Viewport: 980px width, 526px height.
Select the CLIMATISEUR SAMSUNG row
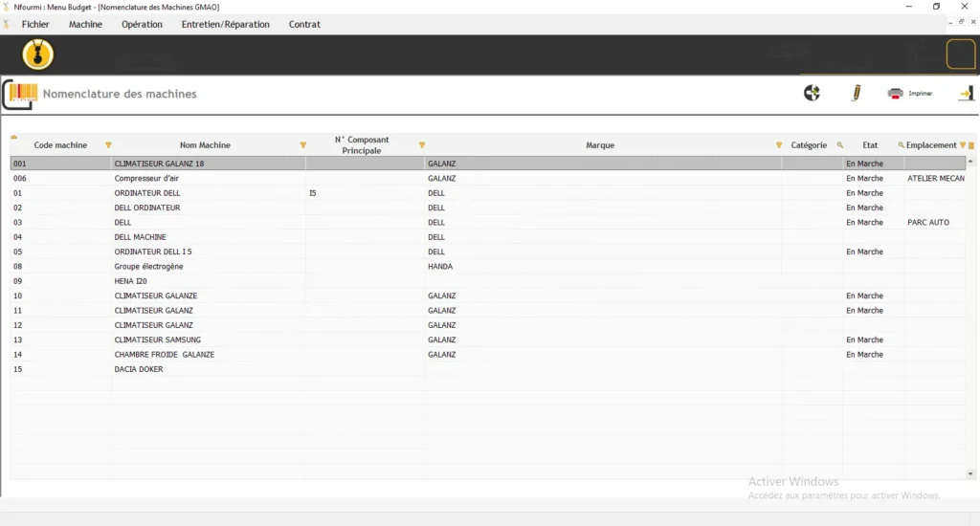point(488,340)
